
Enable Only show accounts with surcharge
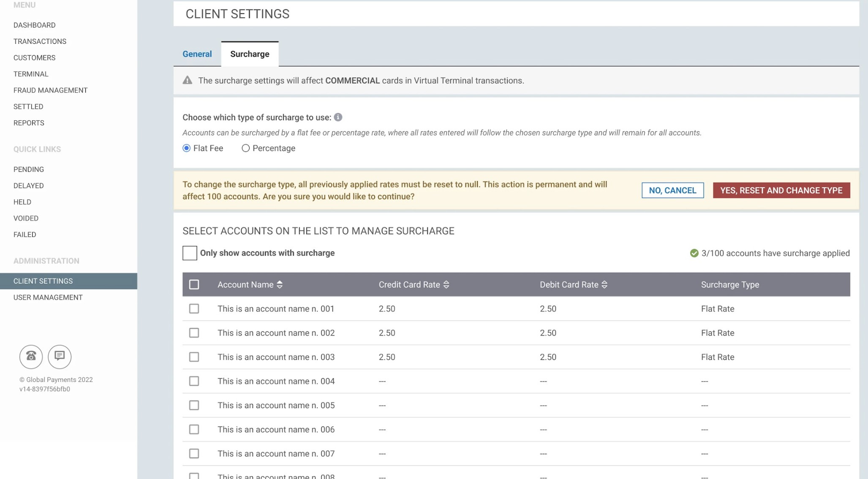click(190, 253)
